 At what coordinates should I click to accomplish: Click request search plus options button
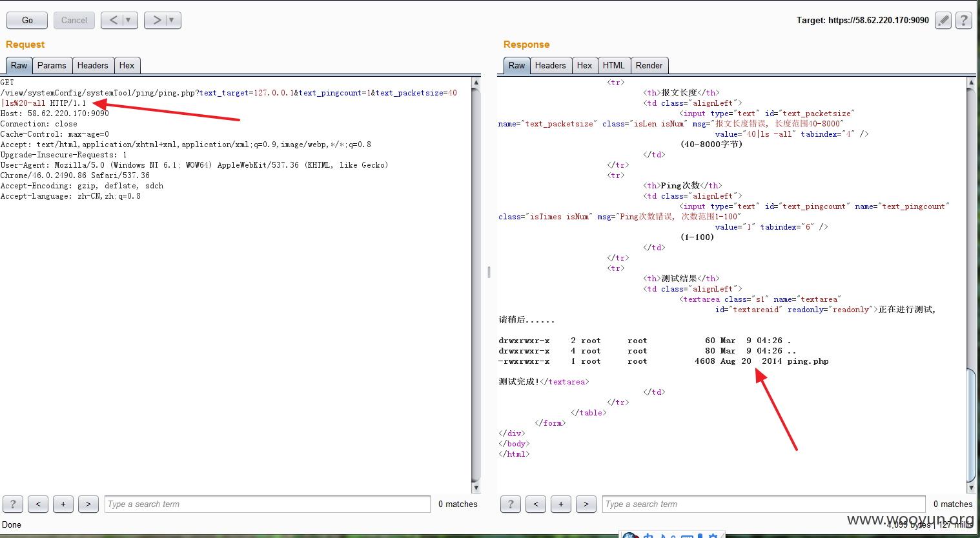[x=63, y=504]
